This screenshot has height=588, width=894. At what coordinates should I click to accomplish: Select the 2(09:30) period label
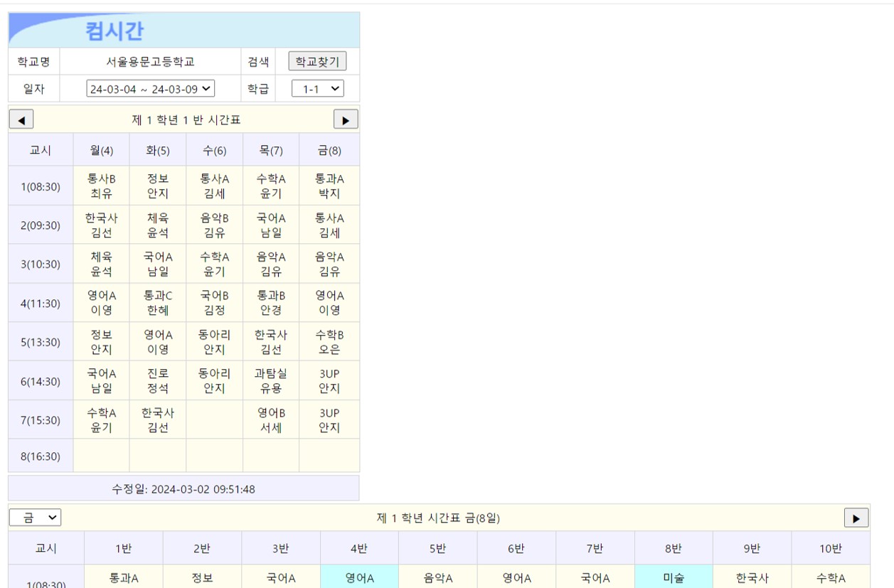[x=41, y=225]
